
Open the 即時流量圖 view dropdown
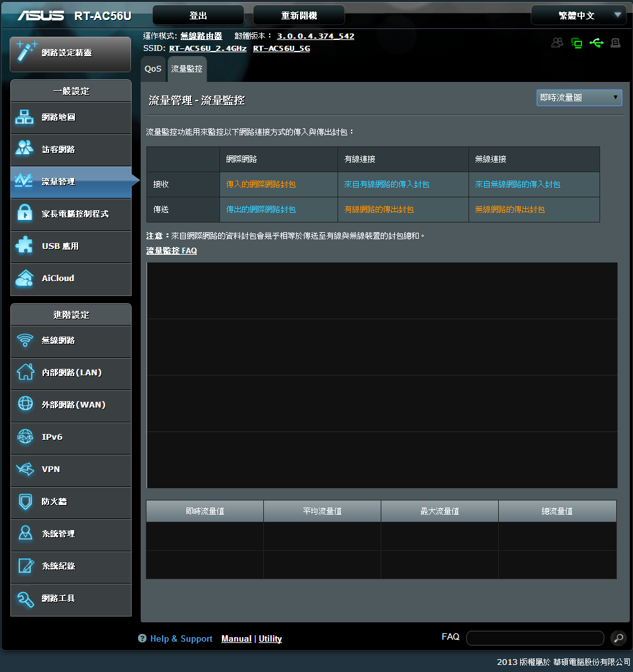pyautogui.click(x=579, y=98)
